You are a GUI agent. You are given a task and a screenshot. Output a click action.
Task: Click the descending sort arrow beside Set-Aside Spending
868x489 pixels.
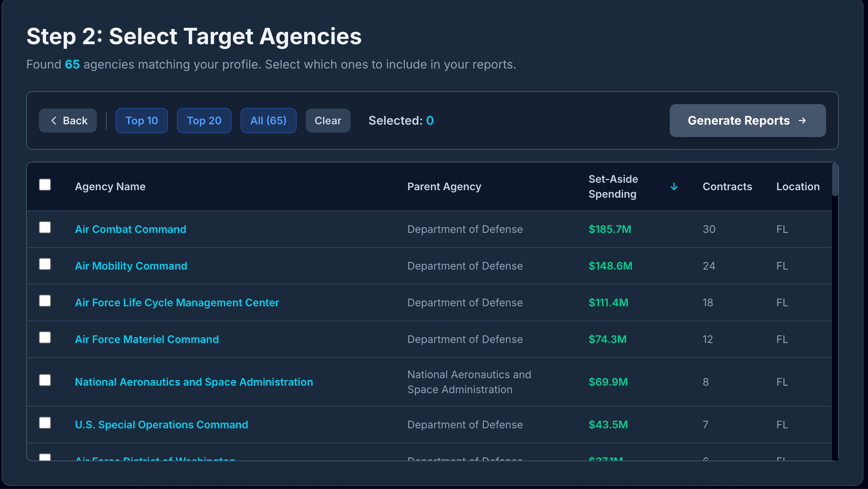coord(674,186)
